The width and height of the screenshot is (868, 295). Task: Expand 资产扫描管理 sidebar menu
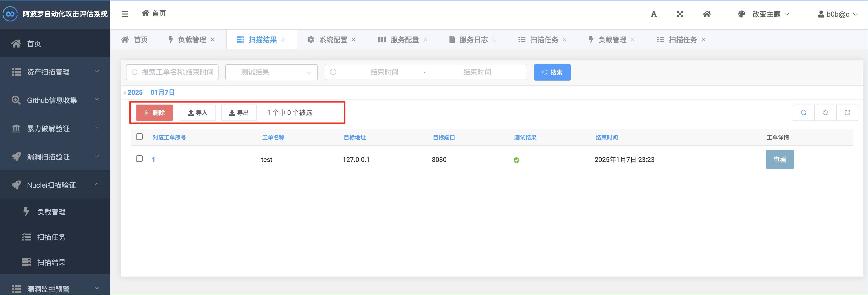click(55, 72)
